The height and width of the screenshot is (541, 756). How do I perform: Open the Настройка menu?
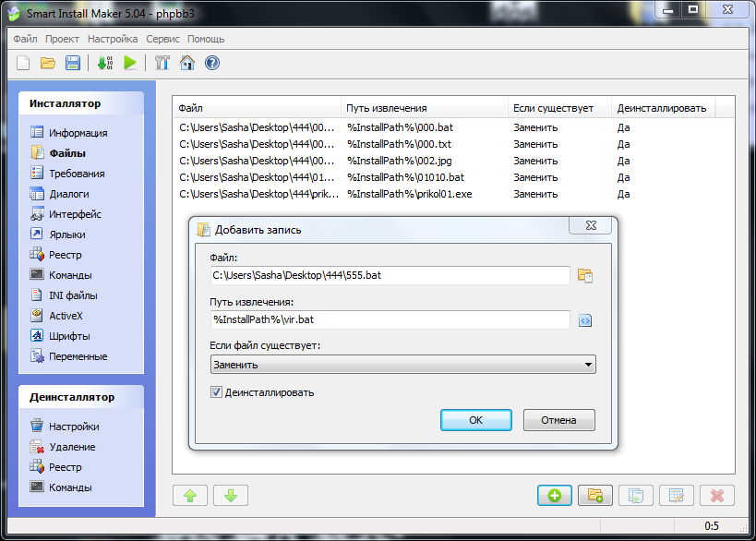(x=113, y=39)
